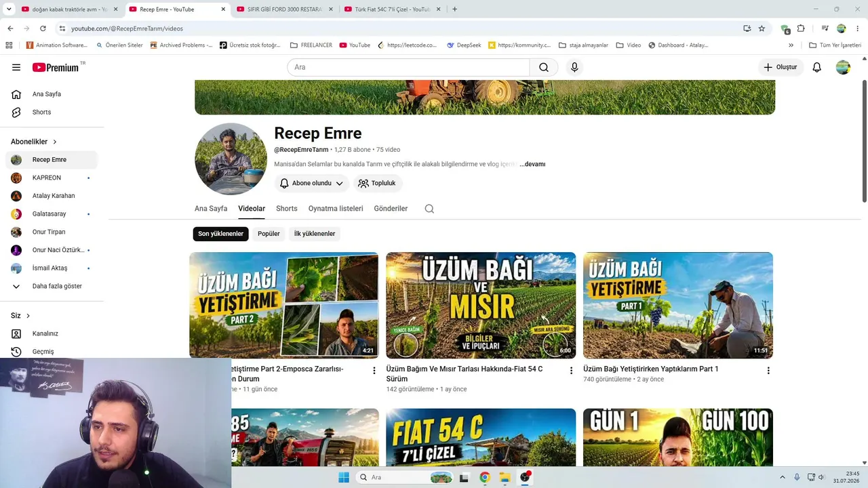Click the Recep Emre channel profile picture
Image resolution: width=868 pixels, height=488 pixels.
click(x=231, y=159)
